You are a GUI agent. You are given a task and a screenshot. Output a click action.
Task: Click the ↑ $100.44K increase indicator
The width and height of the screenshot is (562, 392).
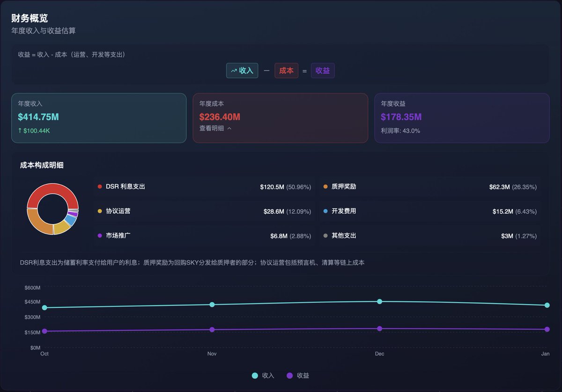[x=34, y=131]
